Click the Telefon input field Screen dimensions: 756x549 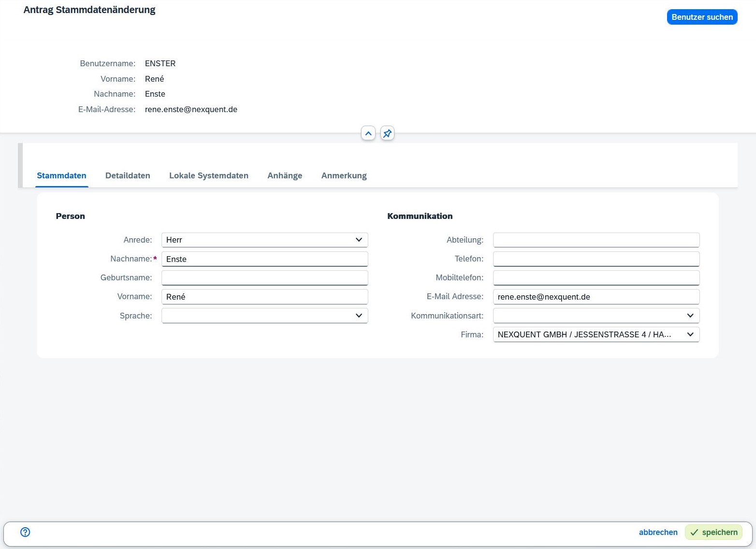click(x=596, y=259)
